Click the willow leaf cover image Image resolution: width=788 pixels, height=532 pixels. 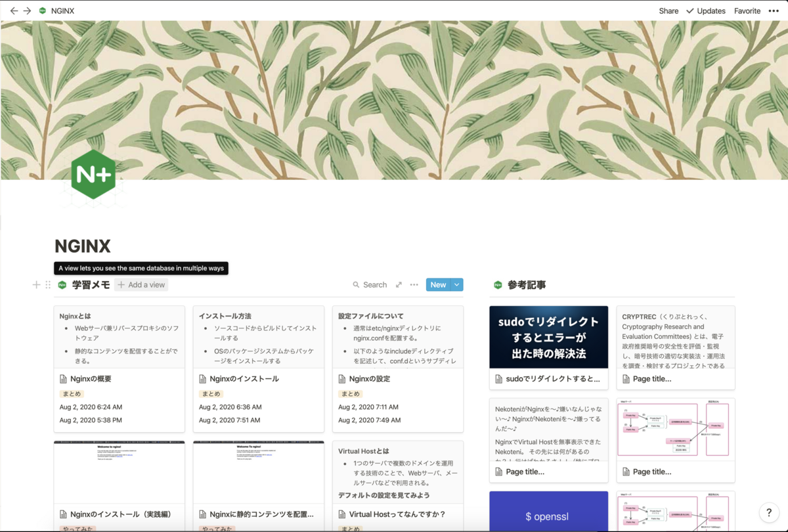[x=394, y=100]
